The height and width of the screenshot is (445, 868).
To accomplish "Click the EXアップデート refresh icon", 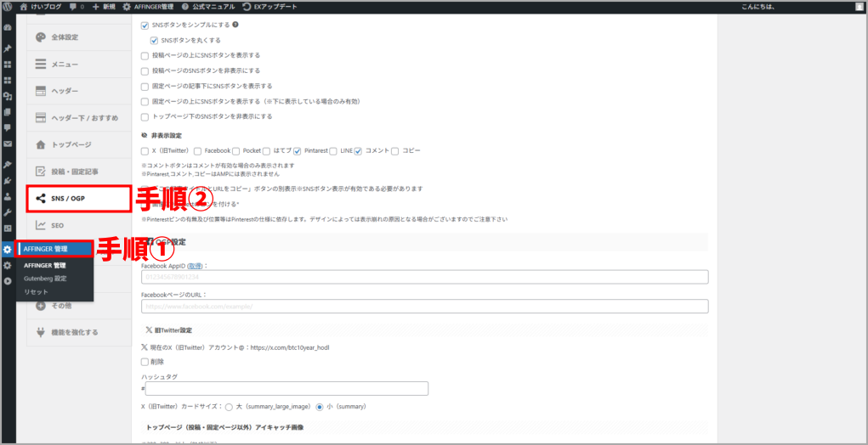I will pos(247,7).
